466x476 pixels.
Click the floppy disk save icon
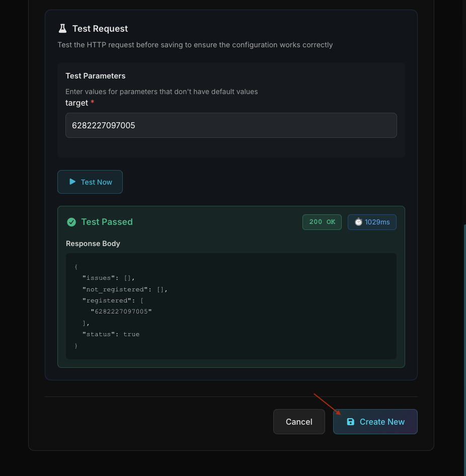(351, 422)
